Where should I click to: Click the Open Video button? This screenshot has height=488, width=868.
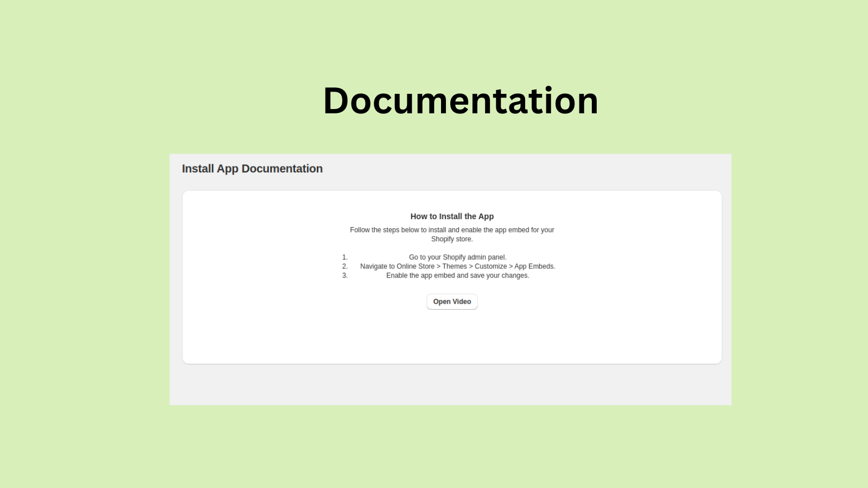coord(452,301)
